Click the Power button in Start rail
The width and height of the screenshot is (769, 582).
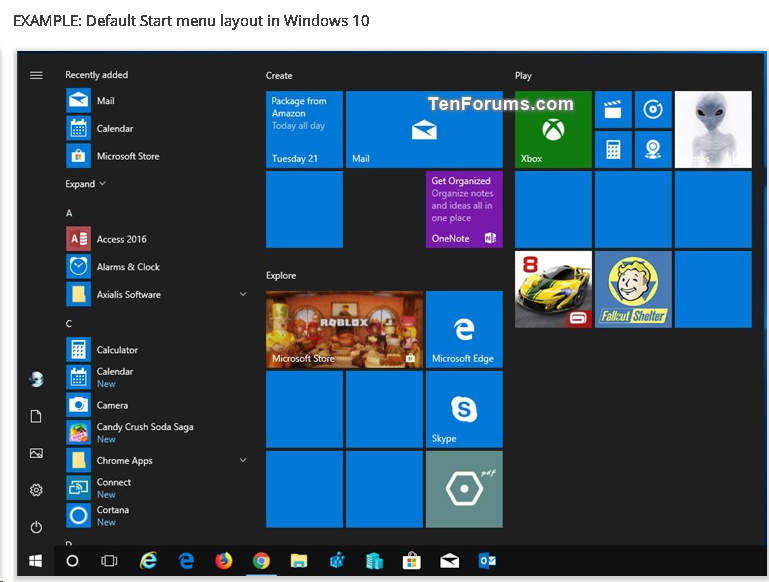(36, 527)
